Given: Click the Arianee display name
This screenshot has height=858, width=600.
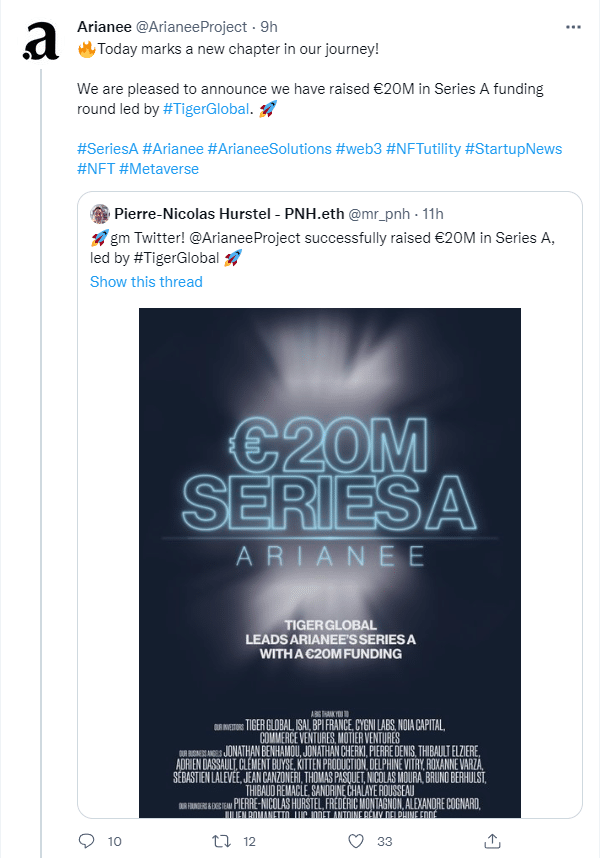Looking at the screenshot, I should 104,27.
